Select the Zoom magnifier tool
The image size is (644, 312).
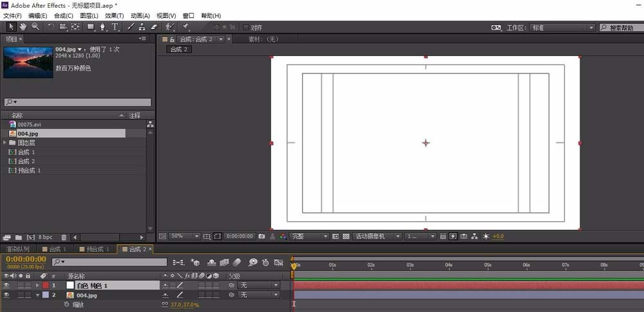click(35, 27)
